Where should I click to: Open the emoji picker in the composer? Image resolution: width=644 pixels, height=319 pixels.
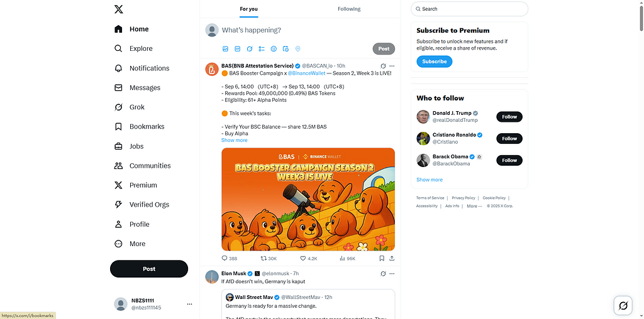(x=274, y=48)
